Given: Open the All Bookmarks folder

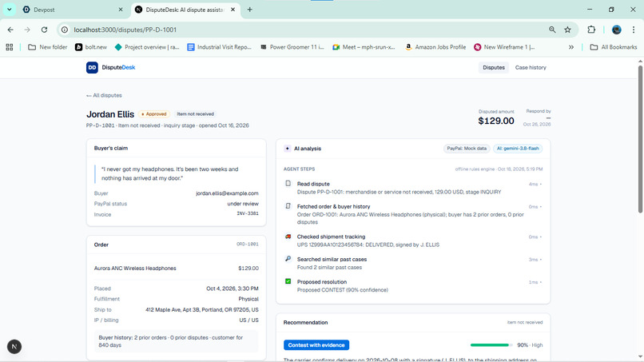Looking at the screenshot, I should pyautogui.click(x=613, y=47).
